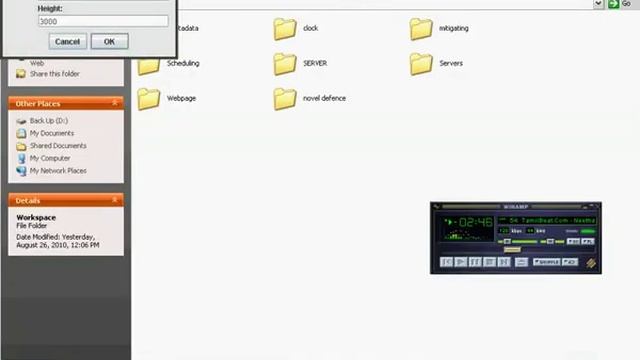Screen dimensions: 640x360
Task: Click the Winamp balance slider
Action: pos(553,242)
